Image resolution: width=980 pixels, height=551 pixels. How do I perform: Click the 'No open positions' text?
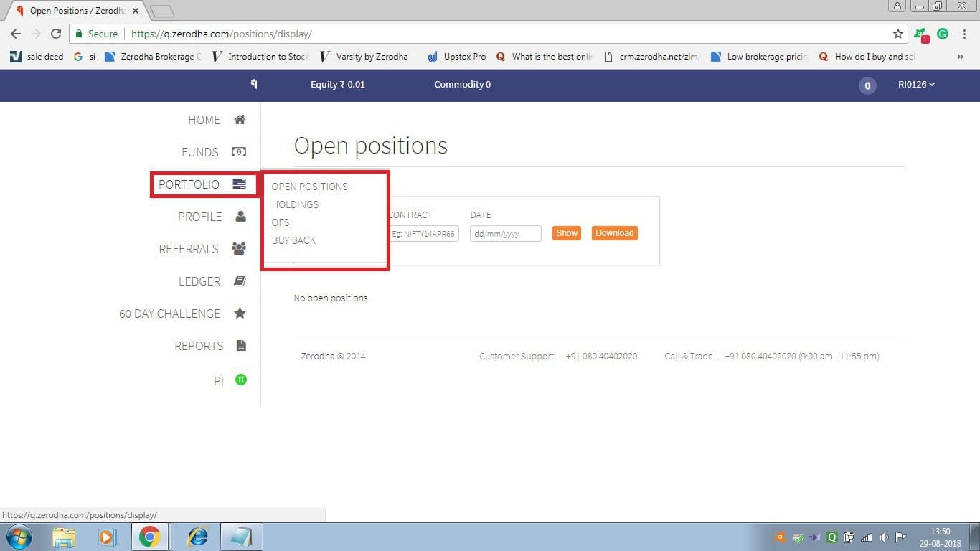[331, 298]
